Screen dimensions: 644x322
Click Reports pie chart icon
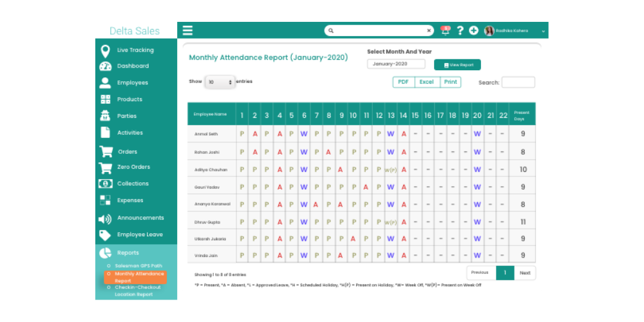(x=105, y=252)
